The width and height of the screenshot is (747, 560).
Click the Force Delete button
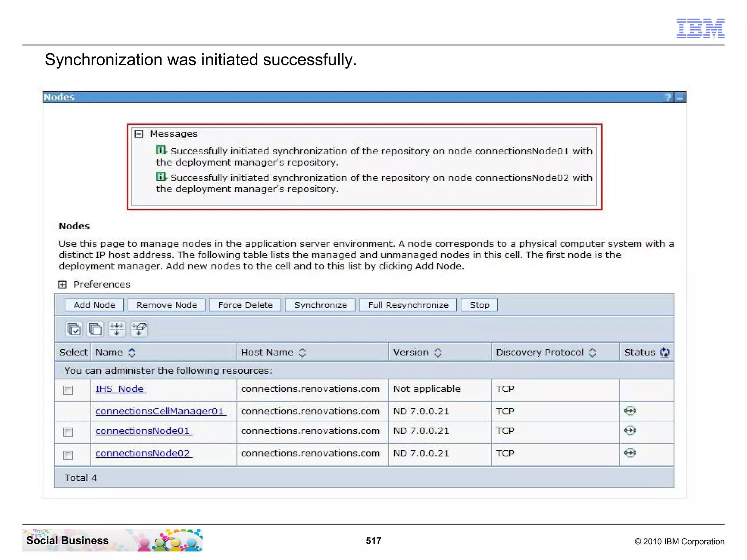[x=245, y=305]
